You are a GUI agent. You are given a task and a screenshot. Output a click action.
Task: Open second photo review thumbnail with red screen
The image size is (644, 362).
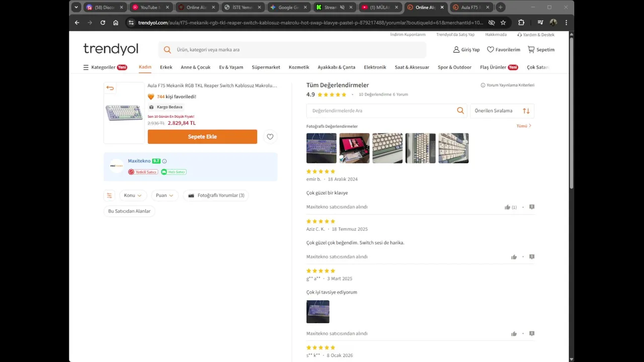[354, 148]
